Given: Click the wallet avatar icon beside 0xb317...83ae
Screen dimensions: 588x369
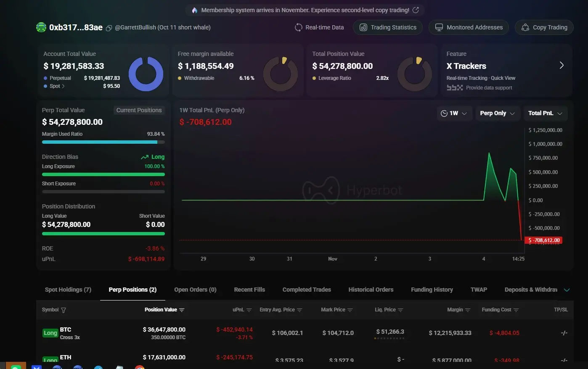Looking at the screenshot, I should pos(41,27).
